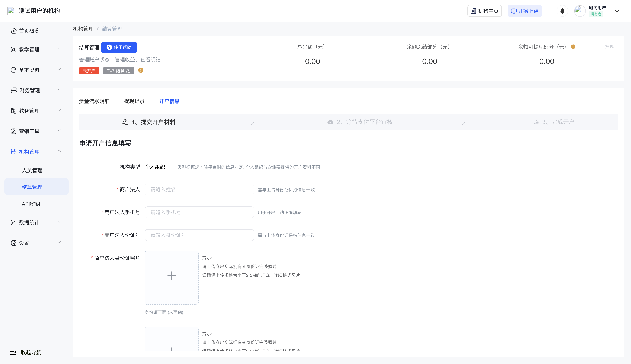Image resolution: width=631 pixels, height=364 pixels.
Task: Click the 测试用户 username text
Action: [597, 8]
